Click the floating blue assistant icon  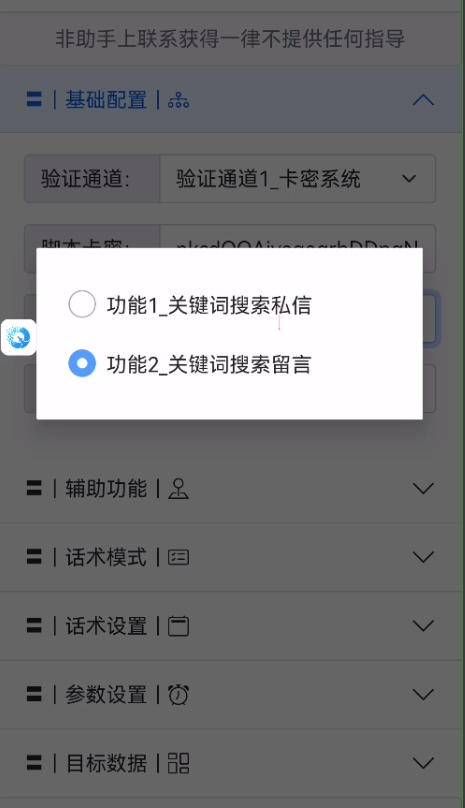point(19,338)
